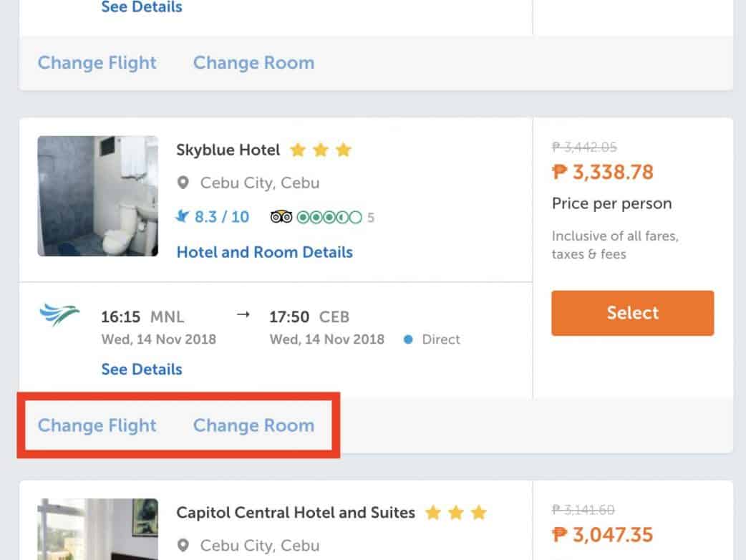Click the Skyblue Hotel location pin icon
Image resolution: width=746 pixels, height=560 pixels.
(183, 183)
